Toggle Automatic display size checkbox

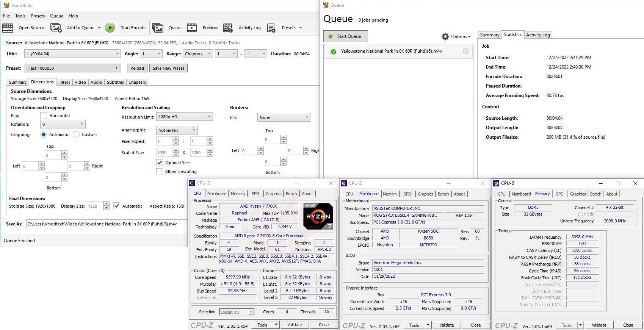click(x=117, y=206)
